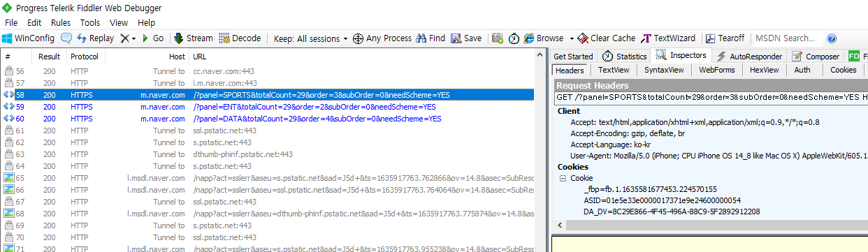Open the Composer tab
Viewport: 868px width, 252px height.
(x=816, y=57)
